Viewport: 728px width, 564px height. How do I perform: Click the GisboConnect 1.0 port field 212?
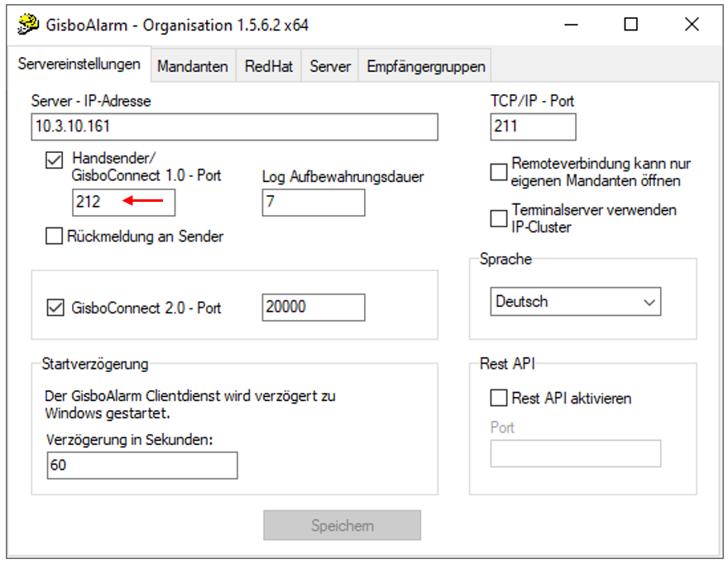pyautogui.click(x=123, y=203)
